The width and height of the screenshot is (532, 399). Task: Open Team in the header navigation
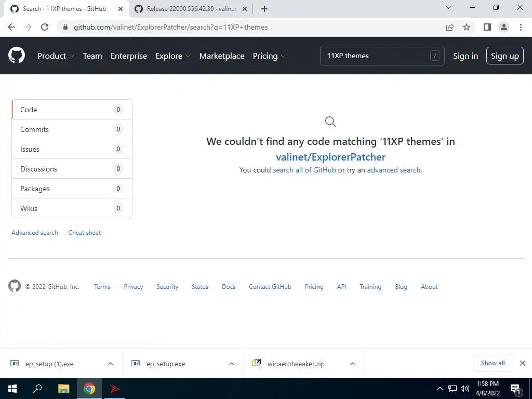92,56
